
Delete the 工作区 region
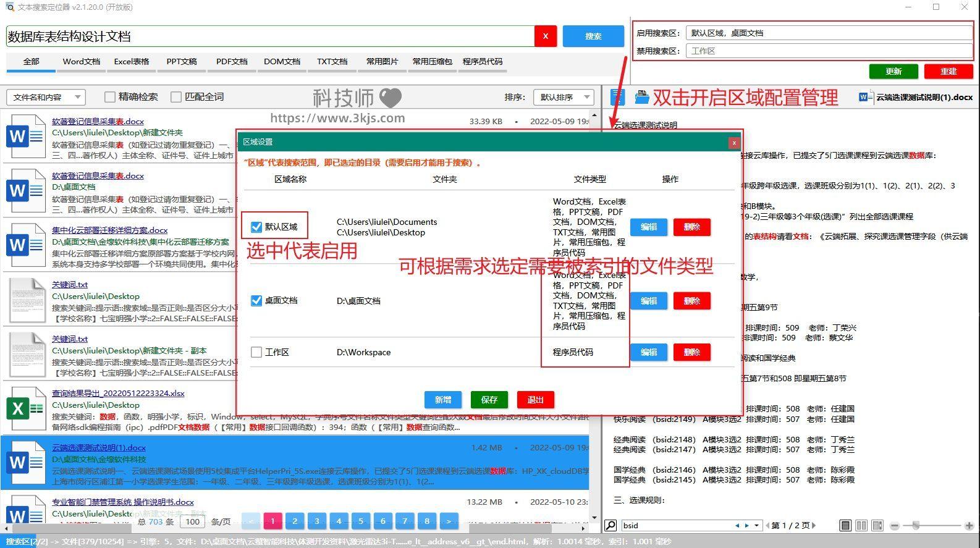click(692, 352)
